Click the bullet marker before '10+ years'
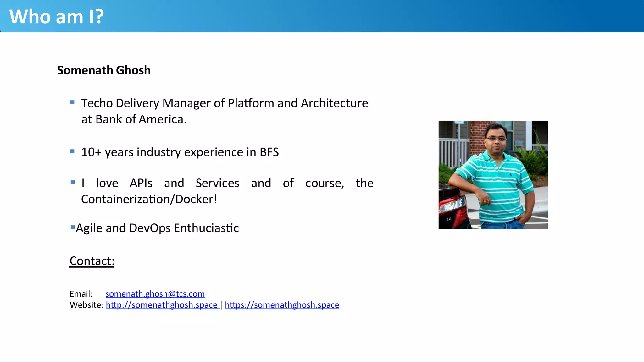 73,151
